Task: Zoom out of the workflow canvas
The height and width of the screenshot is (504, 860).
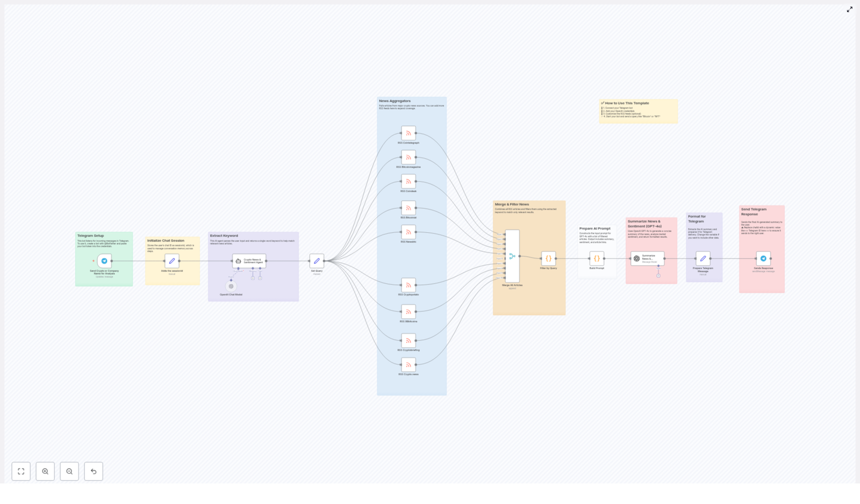Action: [x=69, y=471]
